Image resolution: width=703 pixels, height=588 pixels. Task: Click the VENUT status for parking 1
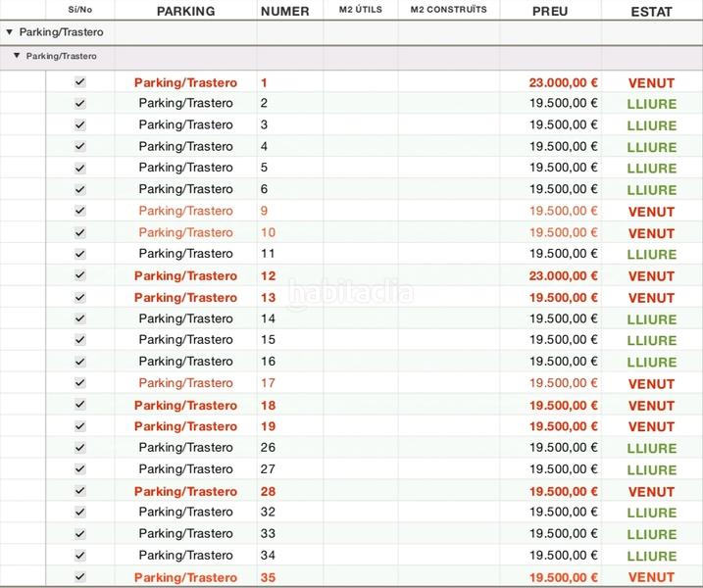pos(651,83)
